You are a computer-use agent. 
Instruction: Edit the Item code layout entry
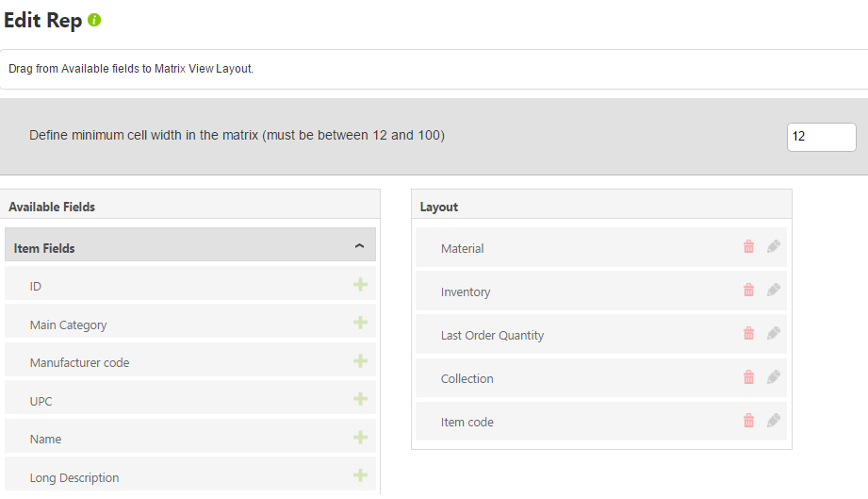(774, 421)
